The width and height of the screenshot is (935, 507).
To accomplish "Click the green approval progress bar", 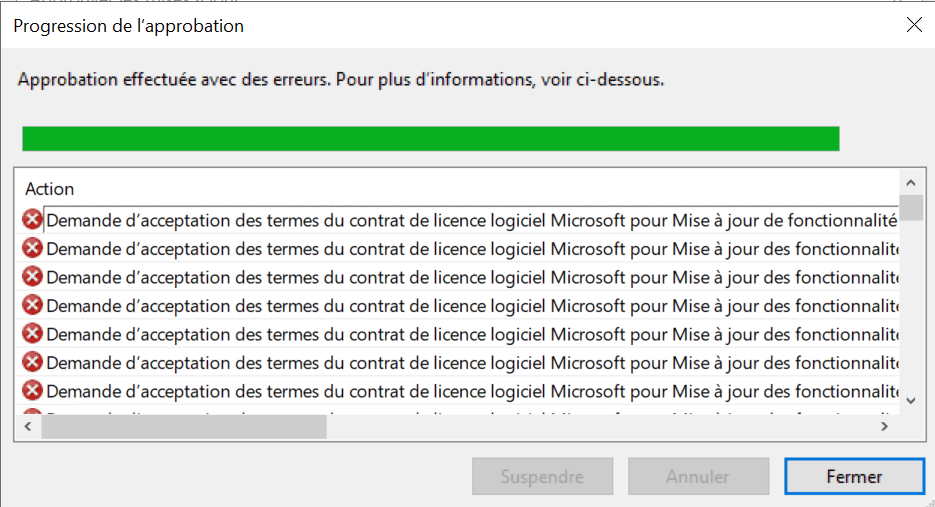I will pos(431,138).
